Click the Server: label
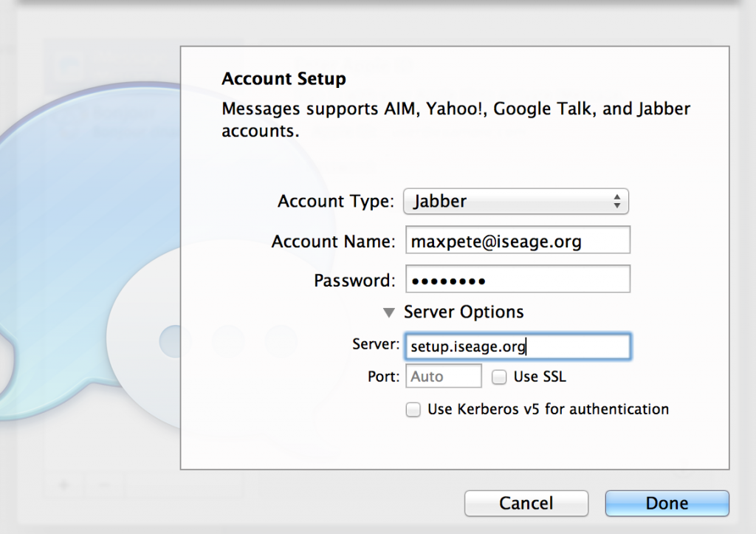Image resolution: width=756 pixels, height=534 pixels. tap(376, 344)
